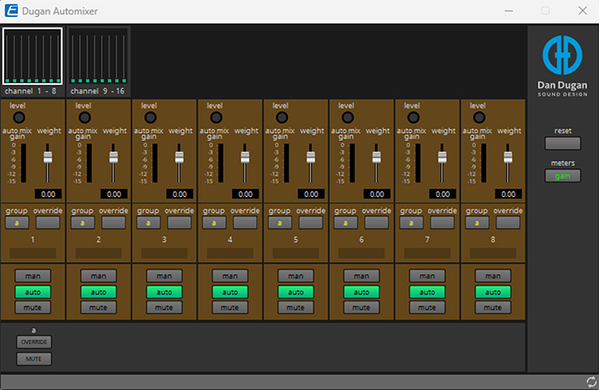Toggle the meters gain button

click(x=562, y=176)
